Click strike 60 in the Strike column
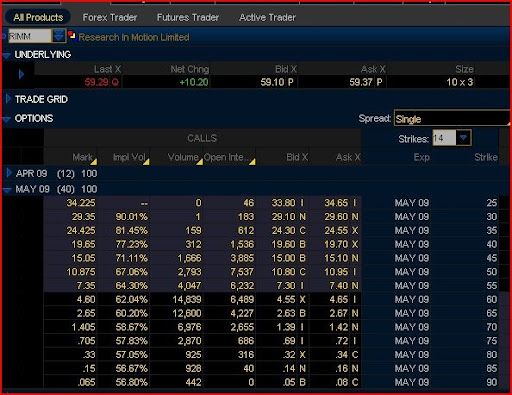 coord(492,299)
